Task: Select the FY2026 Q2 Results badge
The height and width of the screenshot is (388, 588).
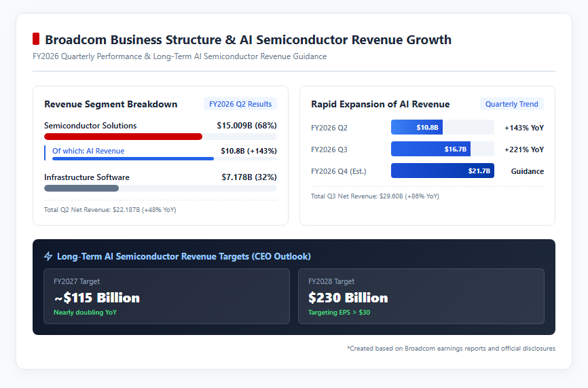Action: [x=240, y=104]
